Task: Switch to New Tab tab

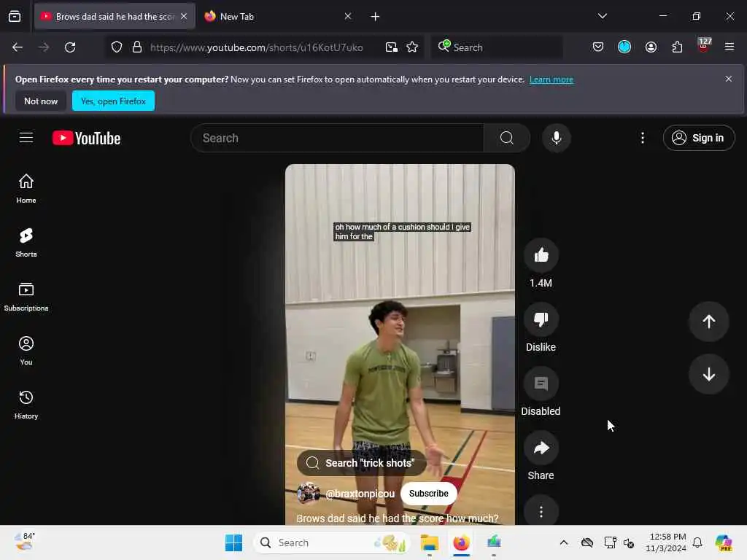Action: 277,16
